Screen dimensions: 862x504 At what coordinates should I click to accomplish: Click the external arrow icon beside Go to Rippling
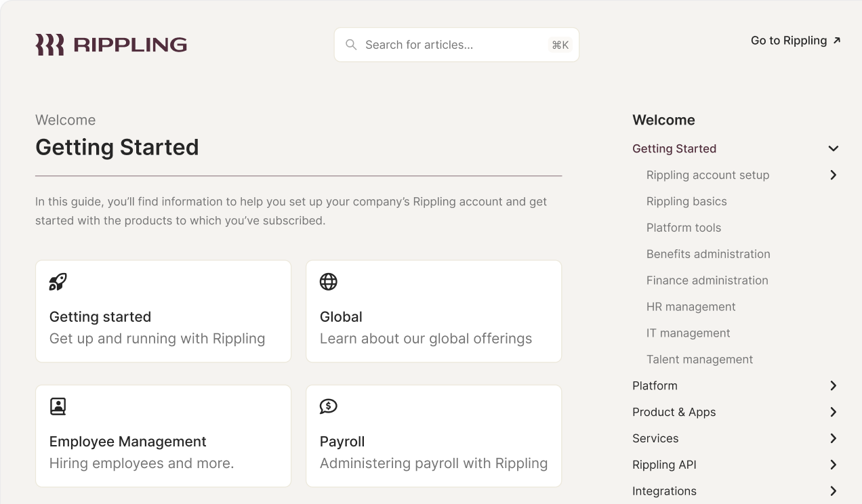tap(837, 41)
